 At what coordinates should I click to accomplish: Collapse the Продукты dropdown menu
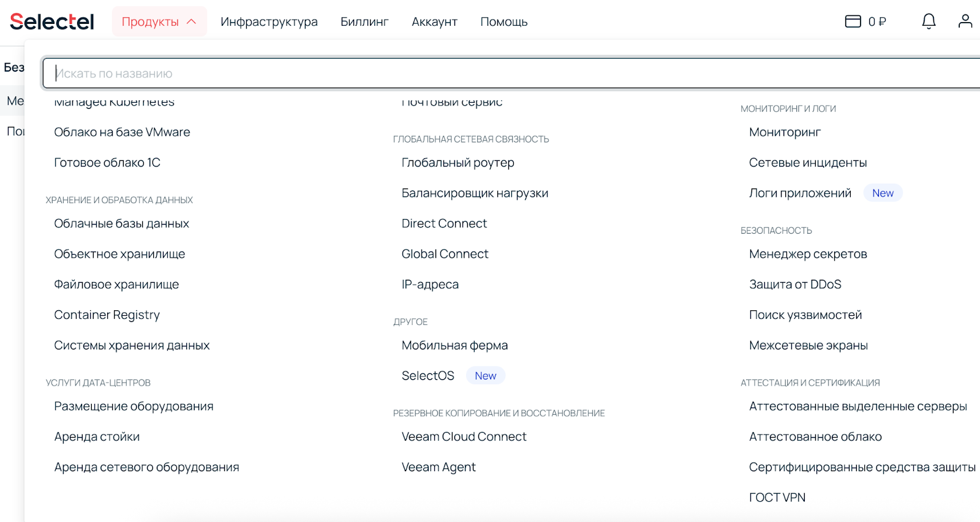tap(159, 21)
